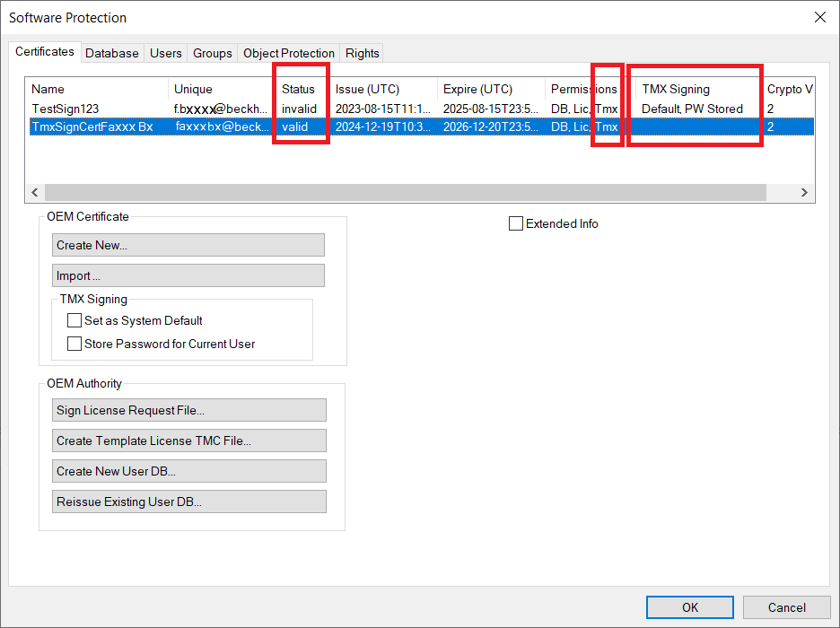Click the issue date 2023-08-15T11:1...
Screen dimensions: 840x628
coord(383,109)
